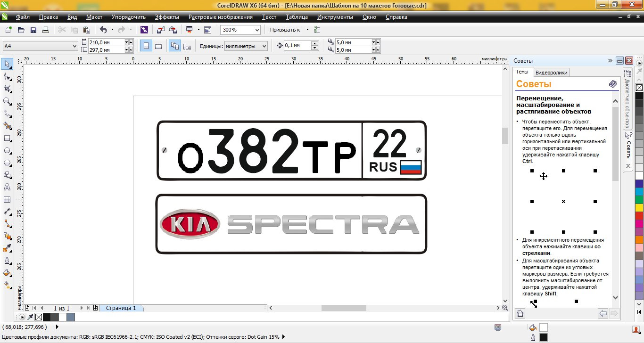Open the Диспетчер объектов side tab
This screenshot has width=644, height=343.
click(x=627, y=98)
